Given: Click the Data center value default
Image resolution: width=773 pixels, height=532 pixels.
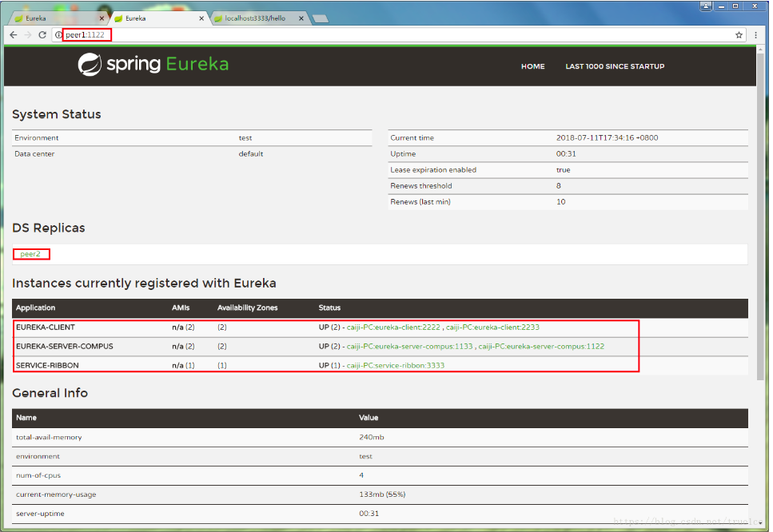Looking at the screenshot, I should [x=251, y=154].
